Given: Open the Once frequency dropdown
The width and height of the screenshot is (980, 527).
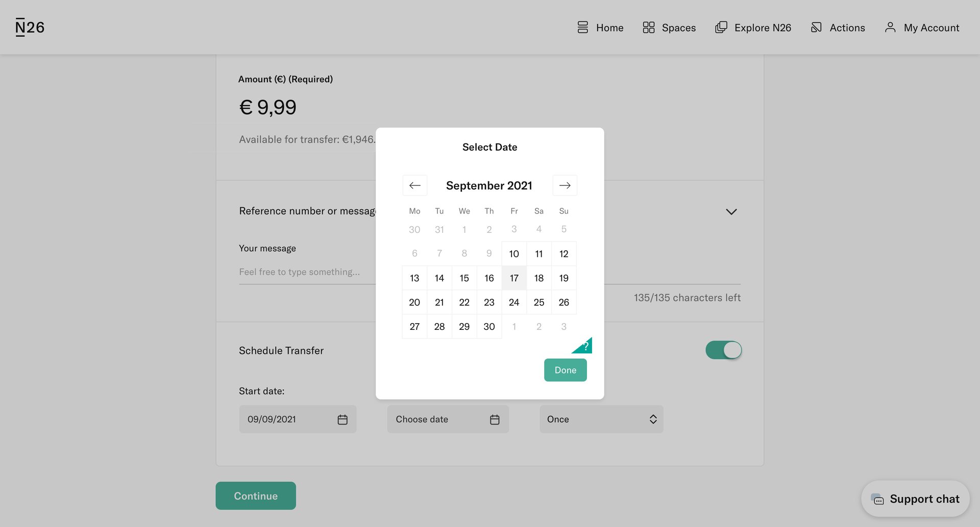Looking at the screenshot, I should (x=601, y=419).
